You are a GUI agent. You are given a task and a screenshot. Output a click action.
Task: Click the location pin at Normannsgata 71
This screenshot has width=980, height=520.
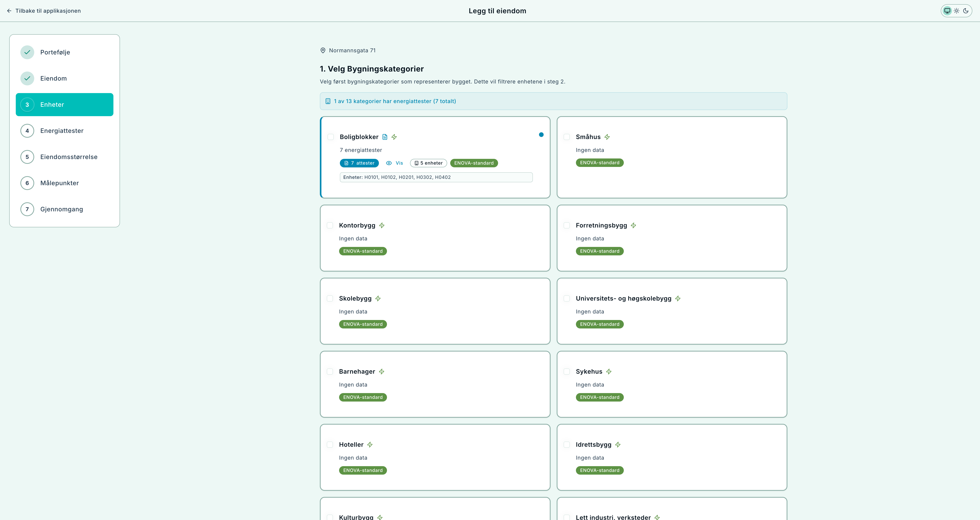(323, 50)
